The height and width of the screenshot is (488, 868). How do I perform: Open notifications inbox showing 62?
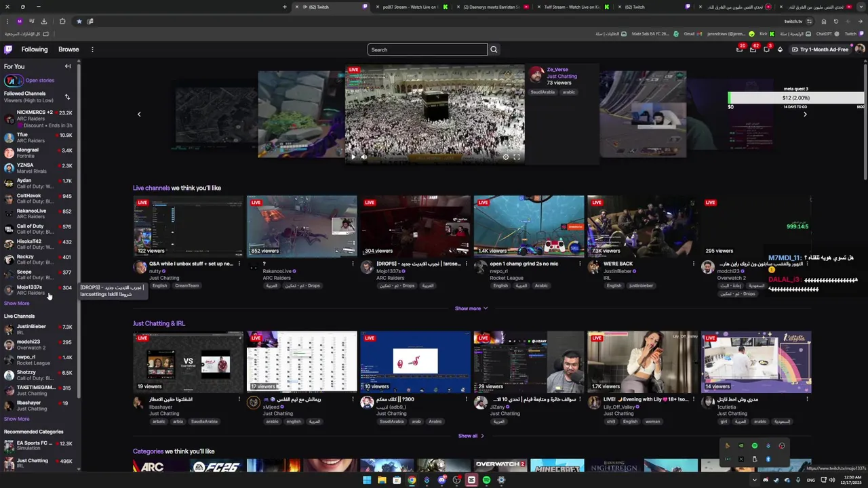click(x=753, y=49)
